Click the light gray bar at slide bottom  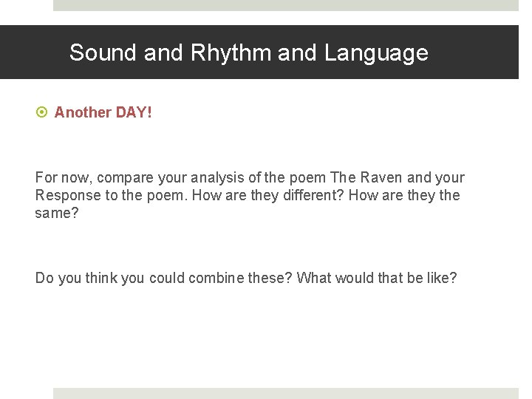pos(285,393)
